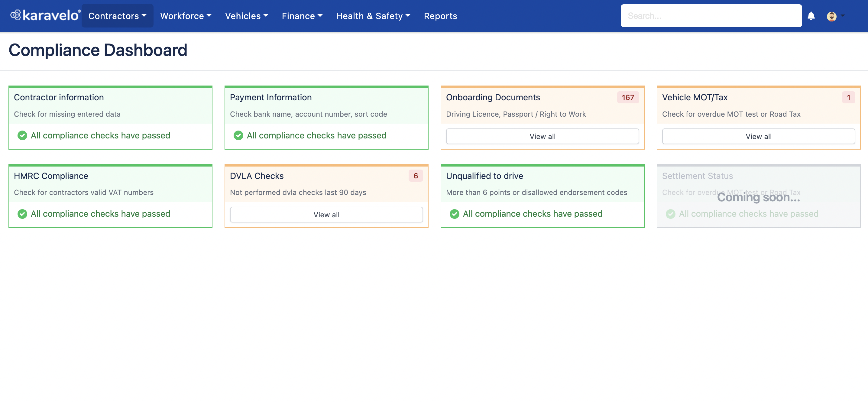868x402 pixels.
Task: Click the orange badge showing 6 on DVLA Checks
Action: point(416,175)
